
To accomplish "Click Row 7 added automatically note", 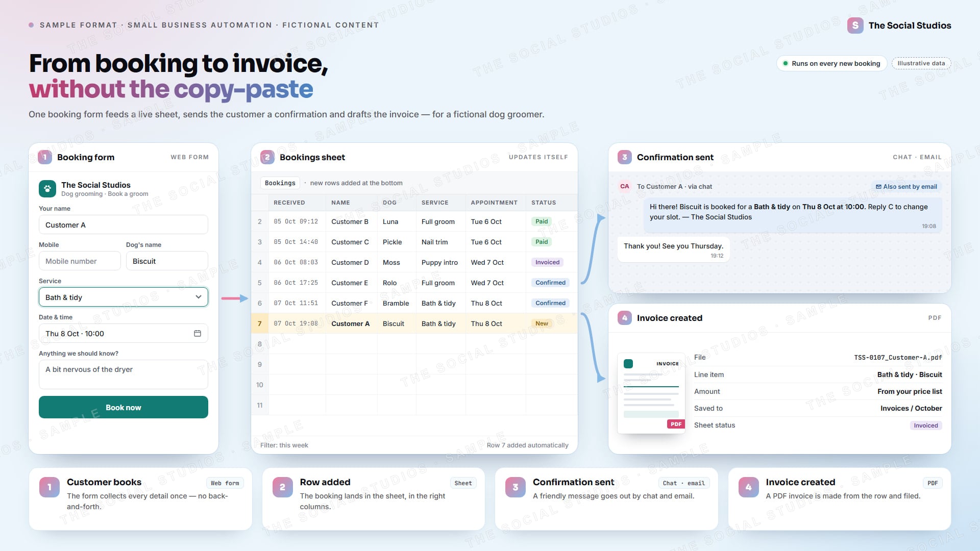I will (x=527, y=445).
